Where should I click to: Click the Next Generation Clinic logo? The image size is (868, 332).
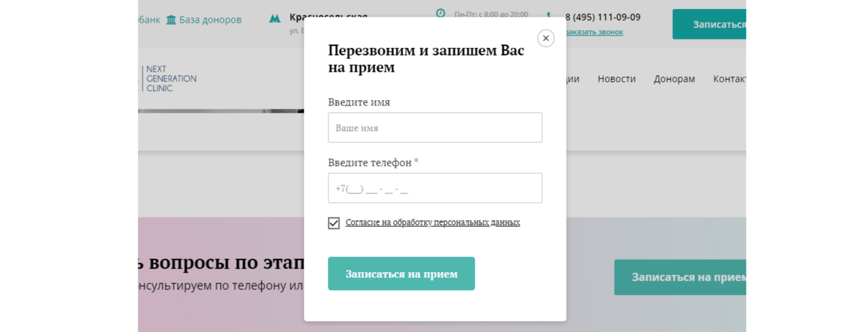[x=170, y=78]
